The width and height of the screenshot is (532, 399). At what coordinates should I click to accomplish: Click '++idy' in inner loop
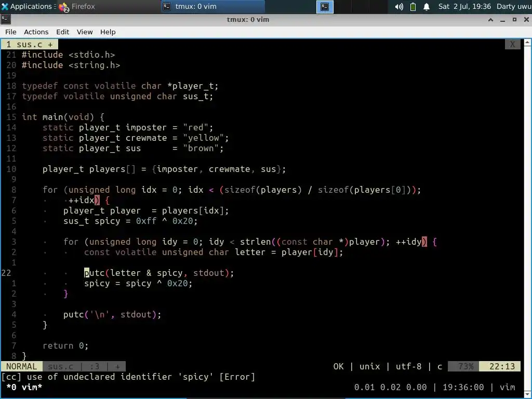(408, 242)
